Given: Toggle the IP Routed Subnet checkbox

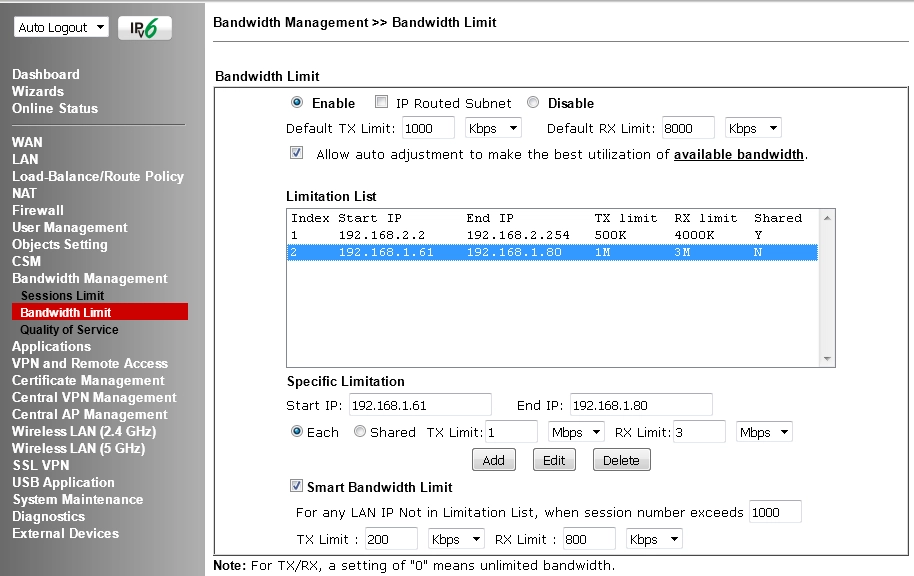Looking at the screenshot, I should (381, 102).
